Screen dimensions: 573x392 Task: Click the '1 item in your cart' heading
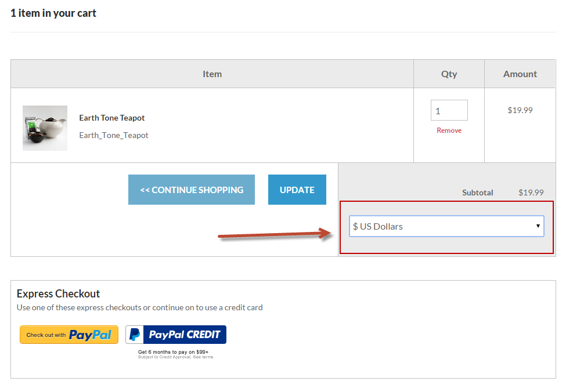click(x=53, y=13)
